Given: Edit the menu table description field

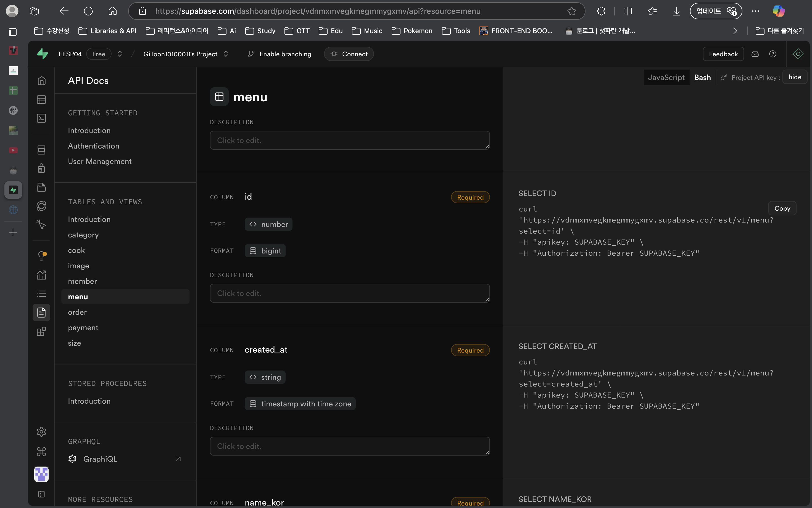Looking at the screenshot, I should pos(350,140).
